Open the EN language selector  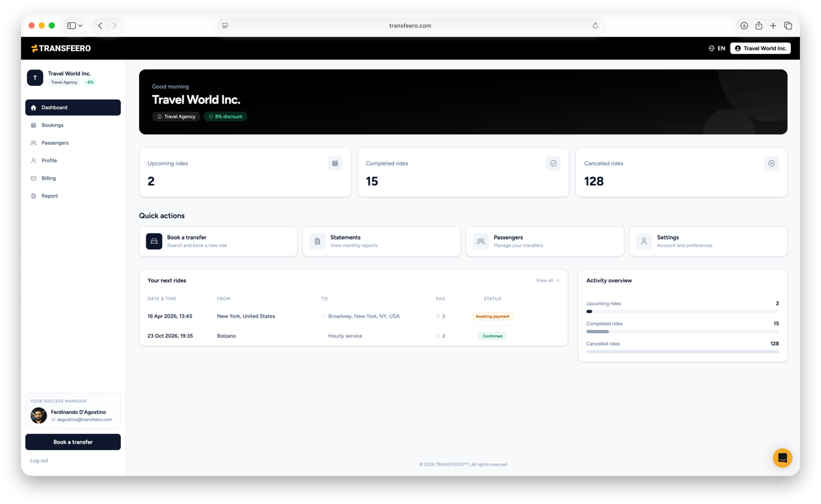coord(717,49)
